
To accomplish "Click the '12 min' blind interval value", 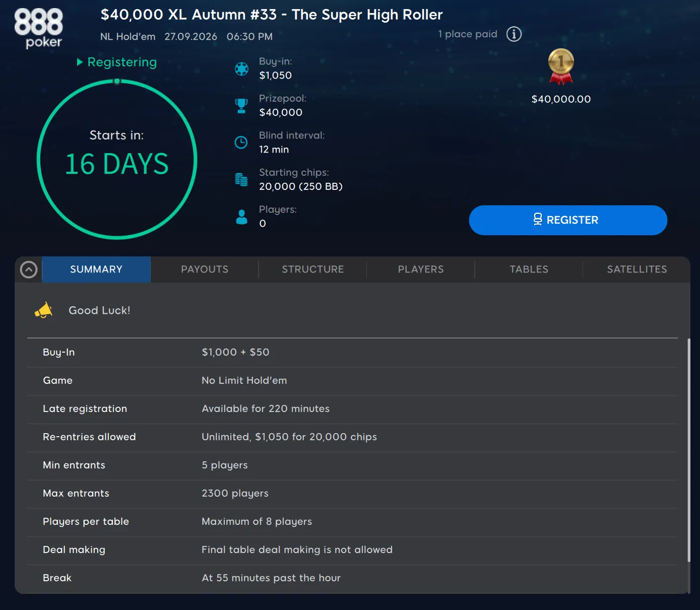I will pyautogui.click(x=274, y=150).
